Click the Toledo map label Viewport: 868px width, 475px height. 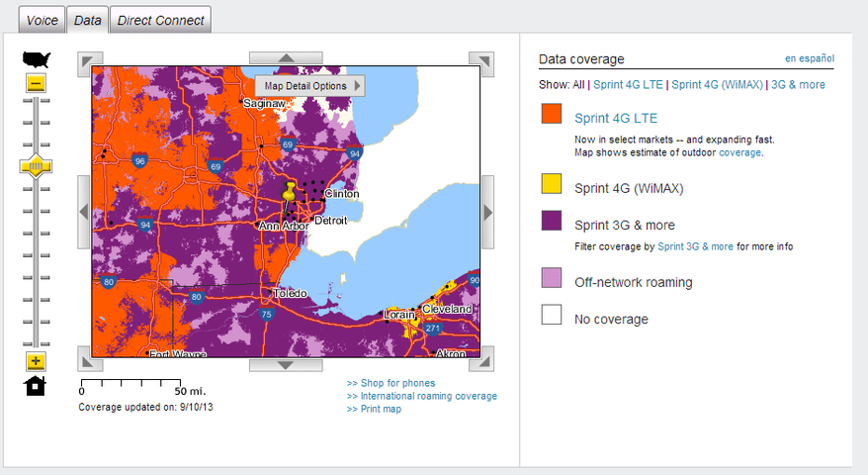(290, 293)
